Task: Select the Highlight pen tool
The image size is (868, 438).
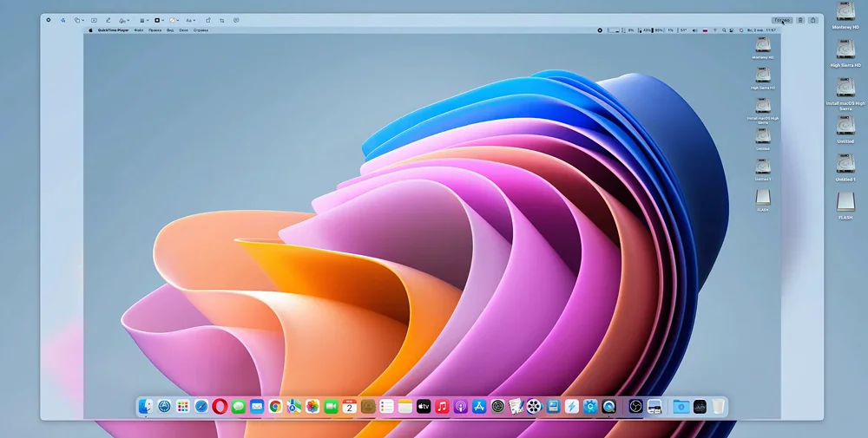Action: point(108,21)
